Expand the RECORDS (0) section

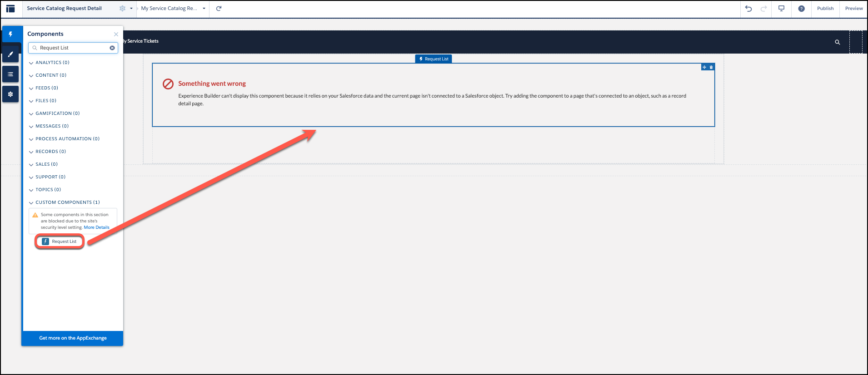click(x=48, y=152)
